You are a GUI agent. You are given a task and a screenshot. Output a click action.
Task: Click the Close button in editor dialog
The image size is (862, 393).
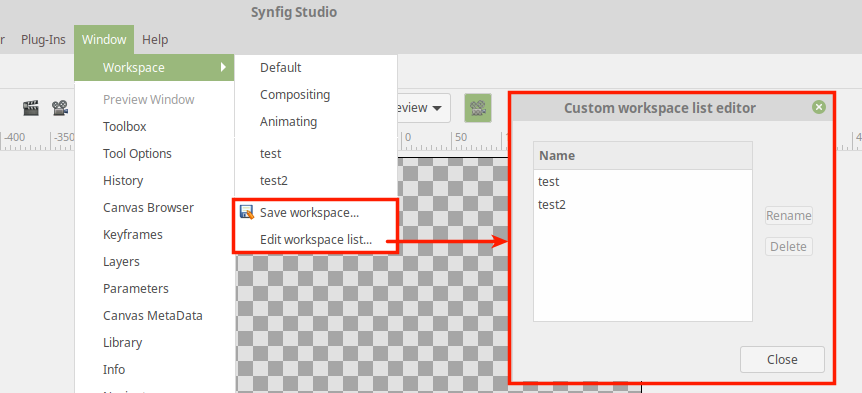[x=782, y=359]
